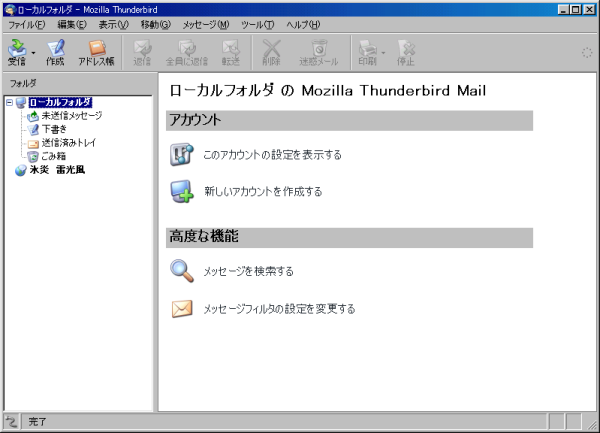Screen dimensions: 600x433
Task: Compose a new message with 作成
Action: [x=55, y=52]
